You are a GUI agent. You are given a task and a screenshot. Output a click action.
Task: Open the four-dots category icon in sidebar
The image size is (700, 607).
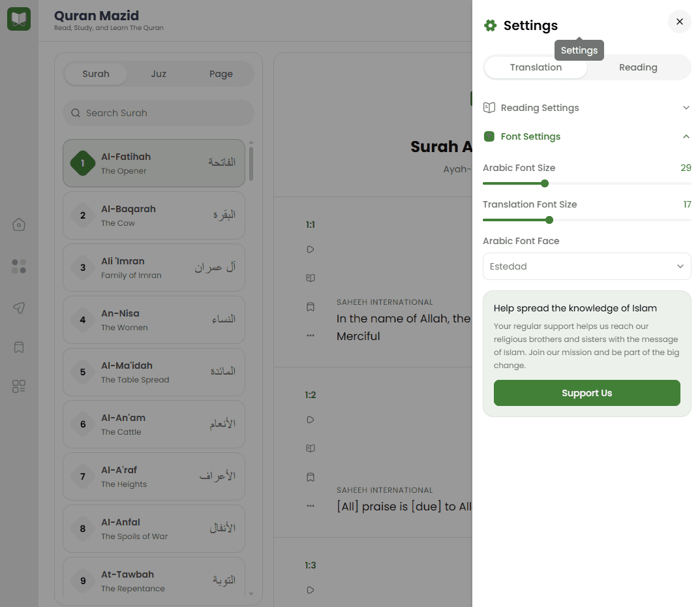[x=19, y=266]
